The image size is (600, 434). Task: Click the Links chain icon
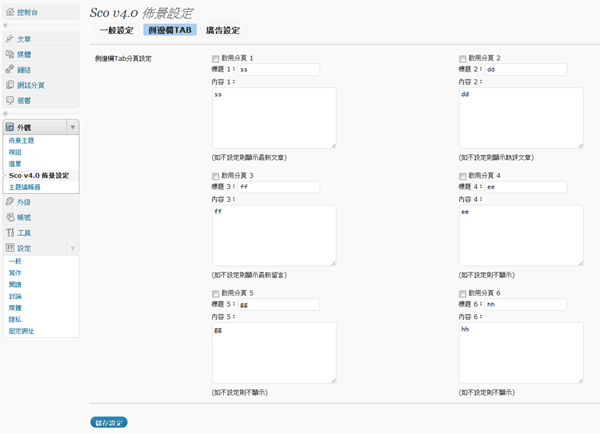[10, 69]
